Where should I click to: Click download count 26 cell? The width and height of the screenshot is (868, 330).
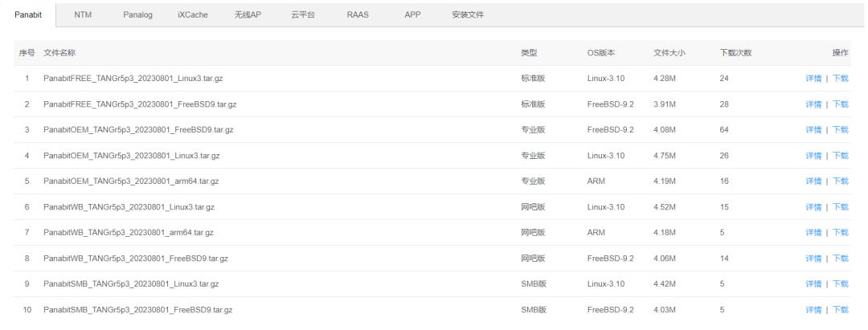click(x=724, y=155)
